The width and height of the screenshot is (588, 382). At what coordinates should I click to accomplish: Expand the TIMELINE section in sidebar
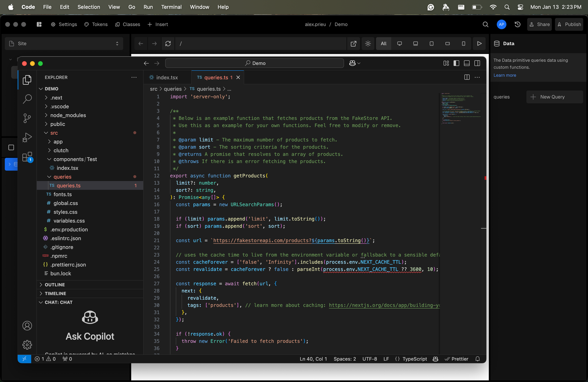pos(55,293)
